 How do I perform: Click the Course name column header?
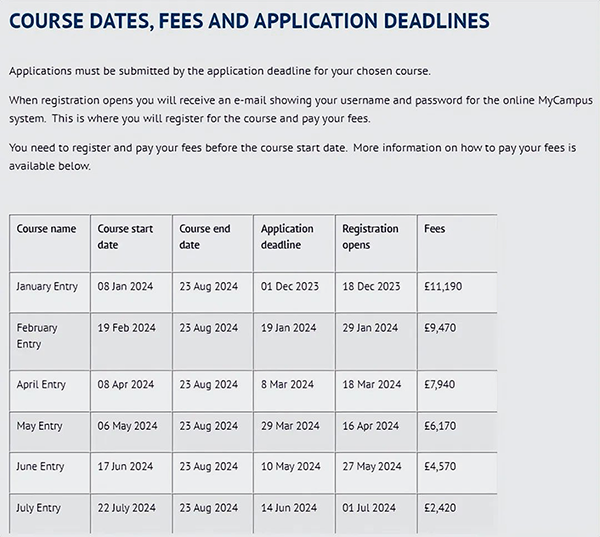(x=46, y=229)
